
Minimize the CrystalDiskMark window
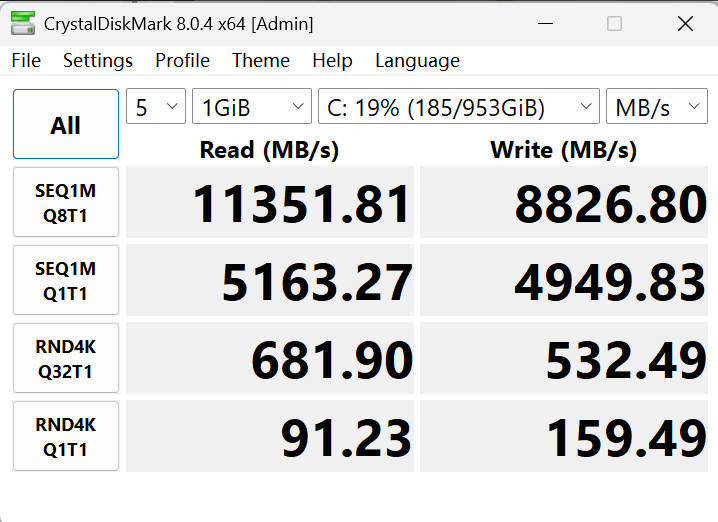[x=545, y=23]
